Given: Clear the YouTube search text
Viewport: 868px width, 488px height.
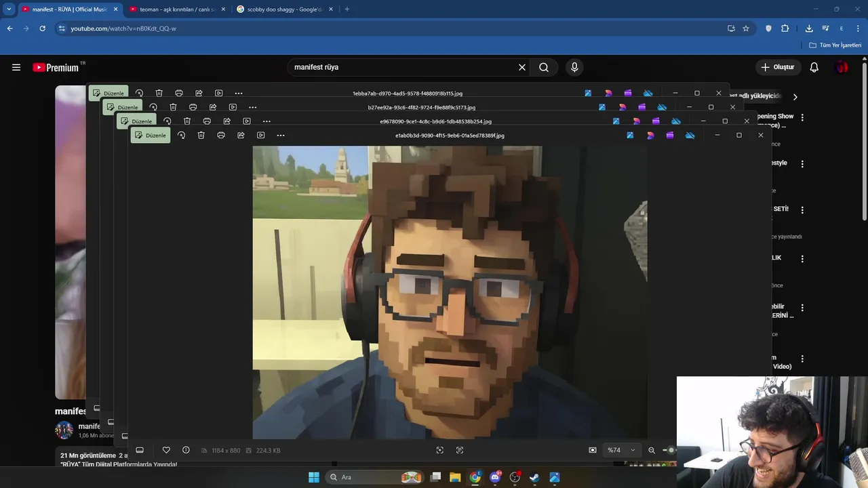Looking at the screenshot, I should point(522,67).
